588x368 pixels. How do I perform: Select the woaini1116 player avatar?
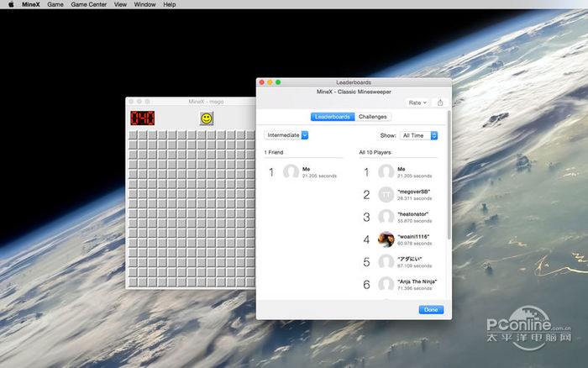[386, 239]
